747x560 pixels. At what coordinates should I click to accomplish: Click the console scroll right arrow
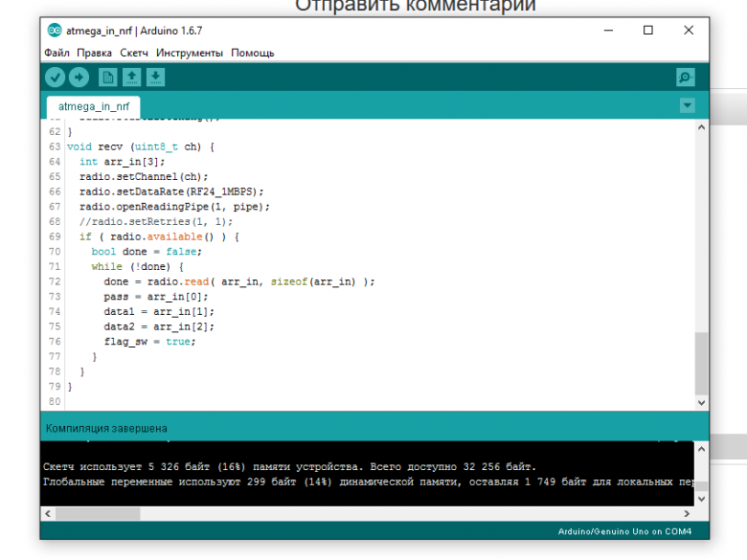(x=687, y=514)
